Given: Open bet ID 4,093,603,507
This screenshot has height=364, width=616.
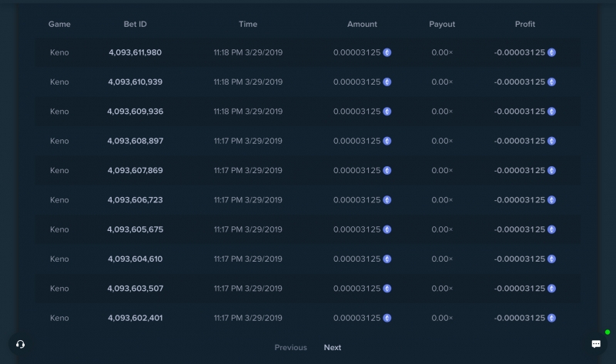Looking at the screenshot, I should (x=136, y=289).
